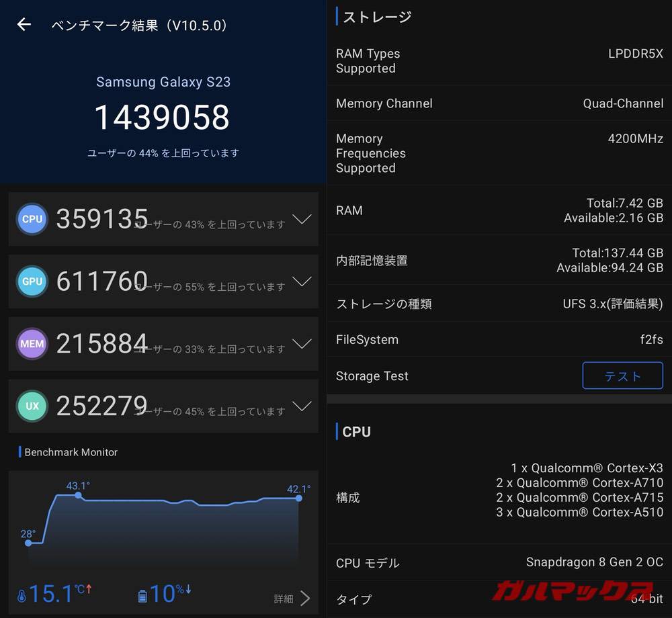Viewport: 672px width, 618px height.
Task: Click the battery level icon
Action: click(x=142, y=596)
